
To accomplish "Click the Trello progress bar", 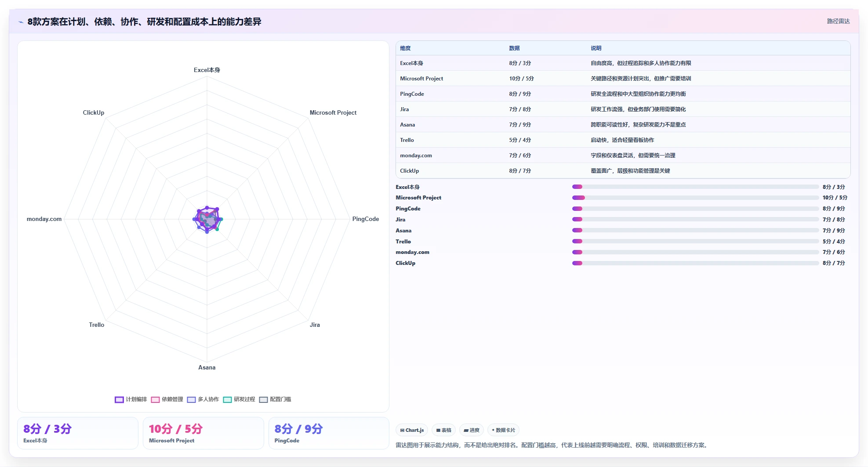I will click(695, 241).
